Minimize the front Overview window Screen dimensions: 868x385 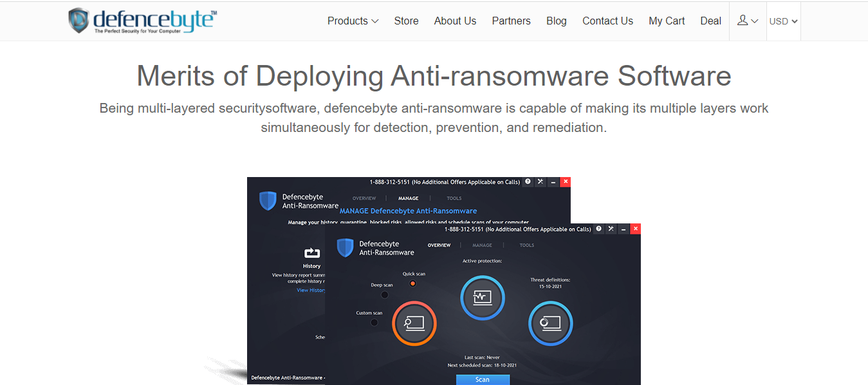[623, 229]
